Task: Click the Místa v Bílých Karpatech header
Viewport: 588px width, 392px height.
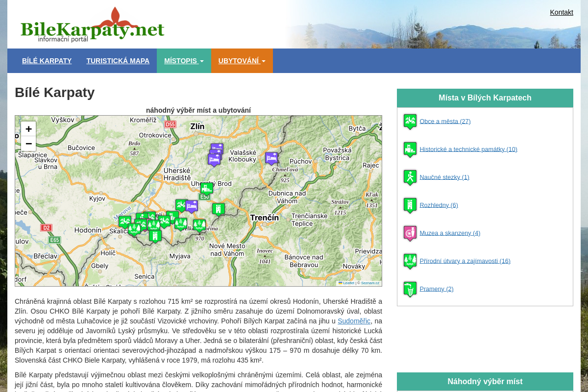Action: click(485, 98)
